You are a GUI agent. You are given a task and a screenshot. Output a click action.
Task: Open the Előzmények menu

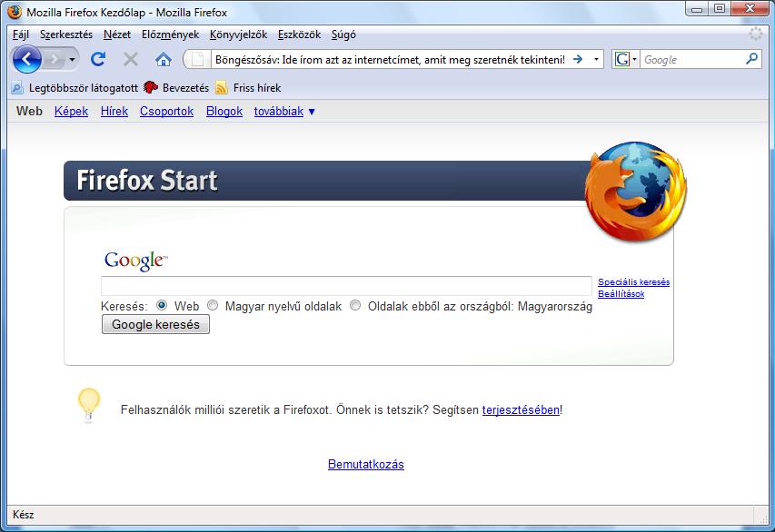(x=170, y=34)
